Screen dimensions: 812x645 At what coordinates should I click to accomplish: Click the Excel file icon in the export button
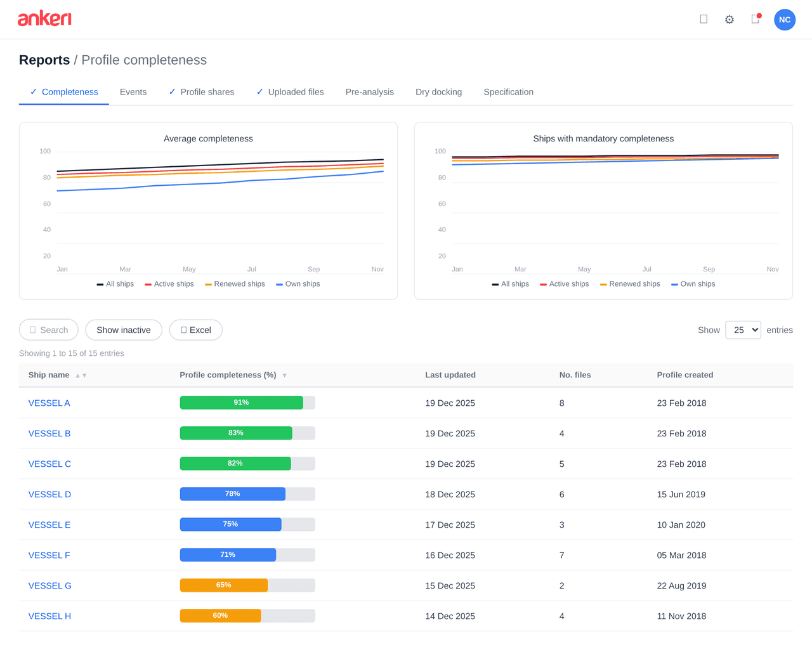click(184, 330)
